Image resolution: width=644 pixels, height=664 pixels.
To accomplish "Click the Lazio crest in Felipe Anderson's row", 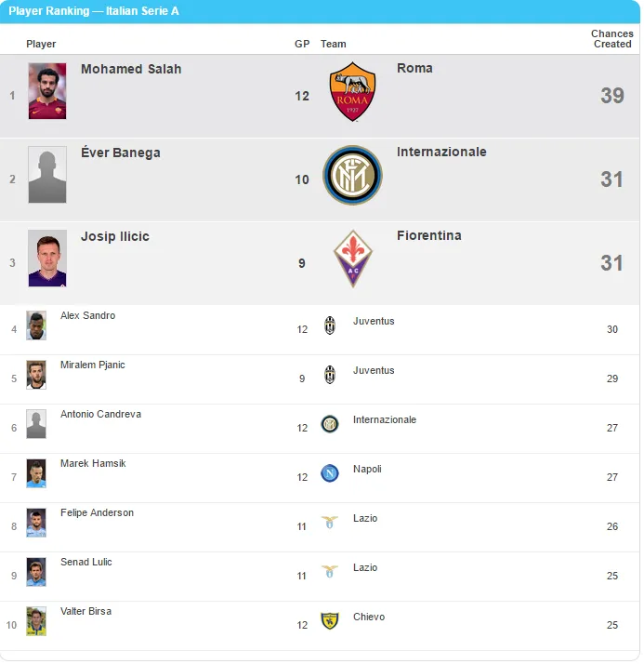I will tap(330, 523).
